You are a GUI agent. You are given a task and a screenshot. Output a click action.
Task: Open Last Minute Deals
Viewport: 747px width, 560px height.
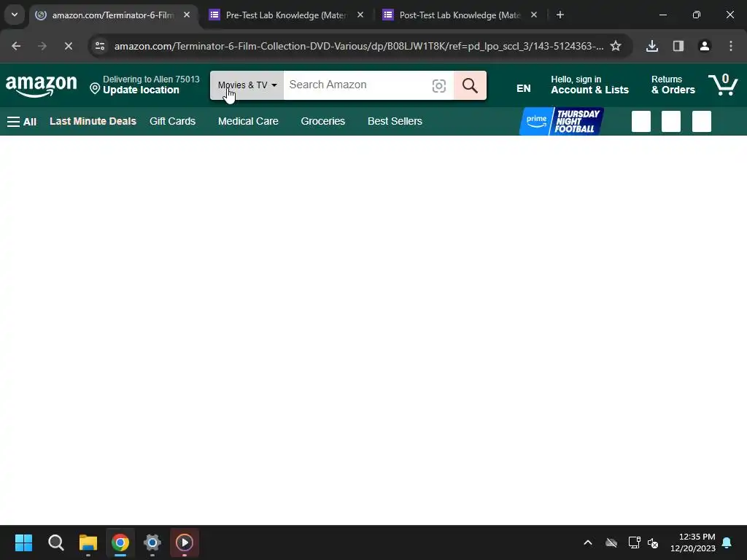click(93, 122)
